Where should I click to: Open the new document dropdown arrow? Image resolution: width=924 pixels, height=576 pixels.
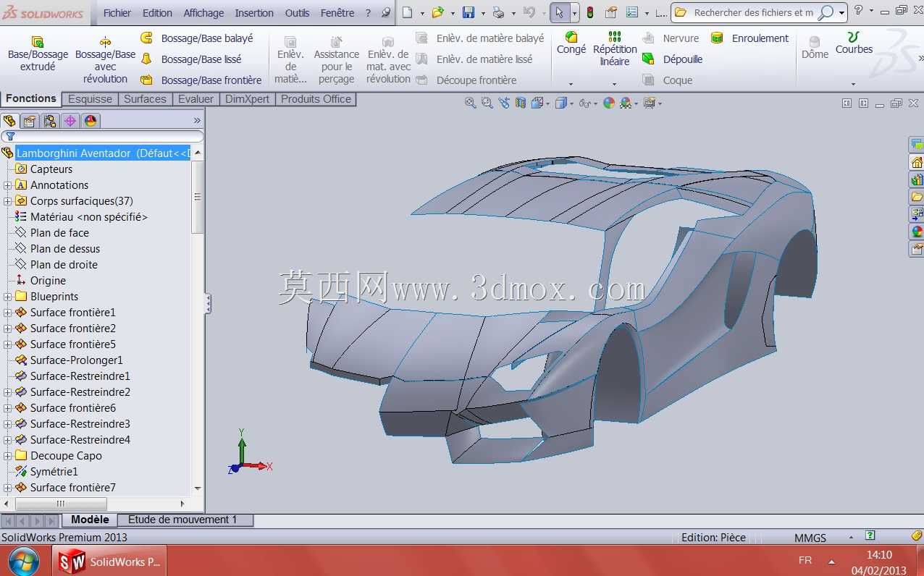[422, 13]
